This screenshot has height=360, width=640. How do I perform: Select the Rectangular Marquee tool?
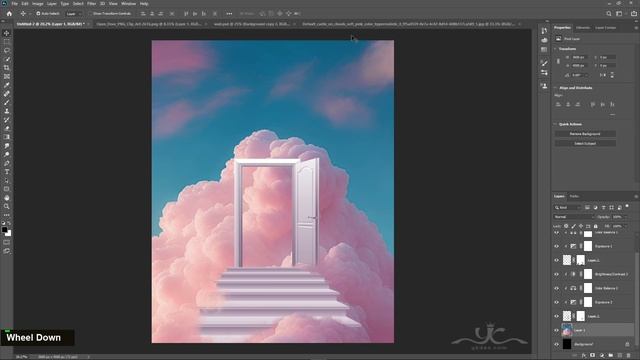(x=7, y=42)
